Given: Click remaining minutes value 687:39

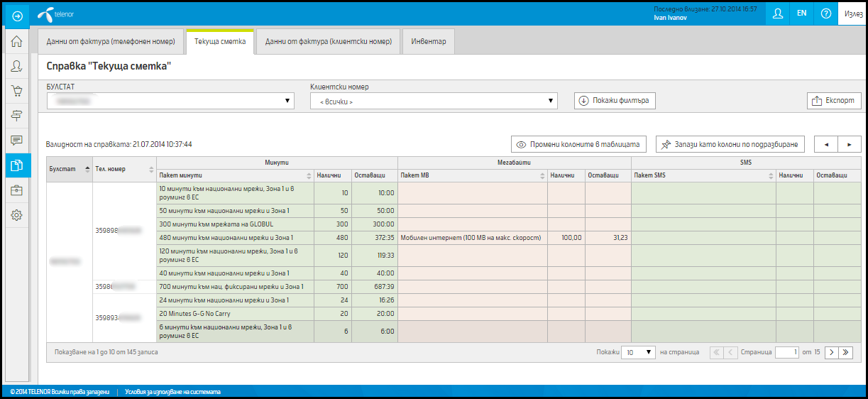Looking at the screenshot, I should pos(375,286).
